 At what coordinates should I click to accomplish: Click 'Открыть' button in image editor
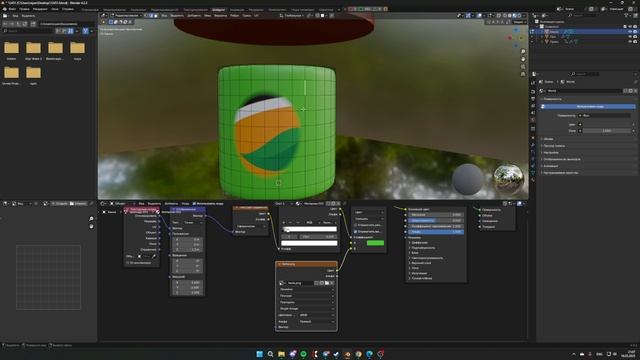[78, 203]
